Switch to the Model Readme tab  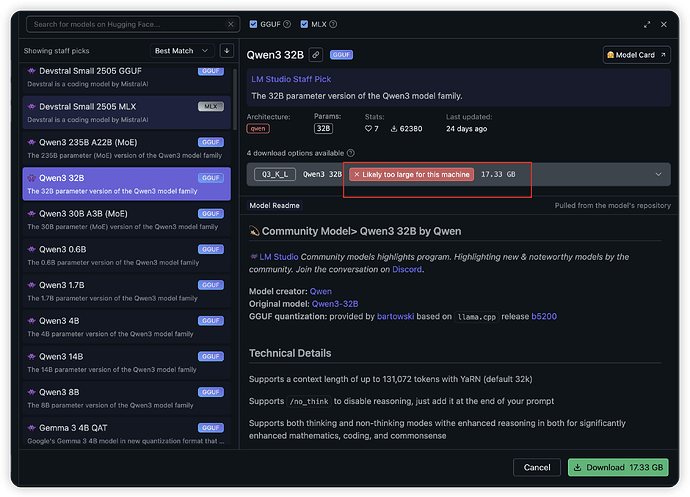pyautogui.click(x=274, y=206)
